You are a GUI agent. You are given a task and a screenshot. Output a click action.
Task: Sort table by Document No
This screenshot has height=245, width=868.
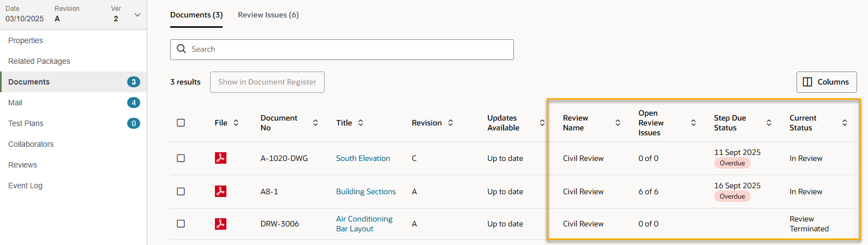point(315,123)
